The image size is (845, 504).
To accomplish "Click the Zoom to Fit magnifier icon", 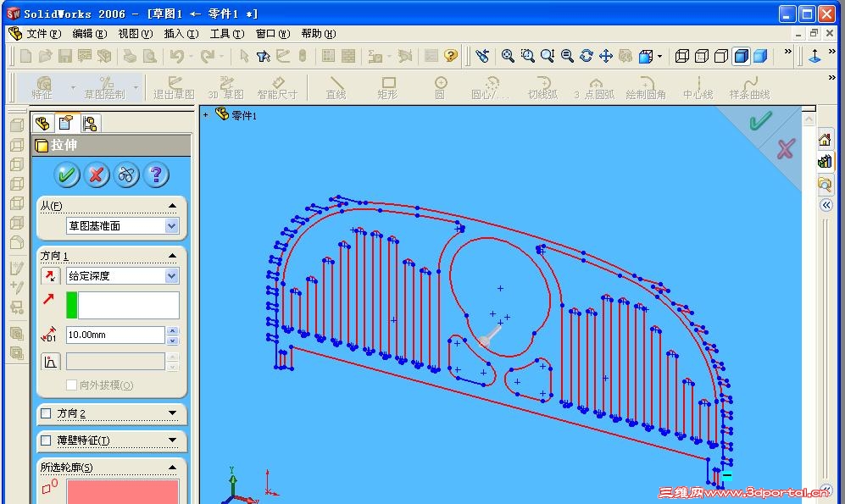I will pos(507,56).
